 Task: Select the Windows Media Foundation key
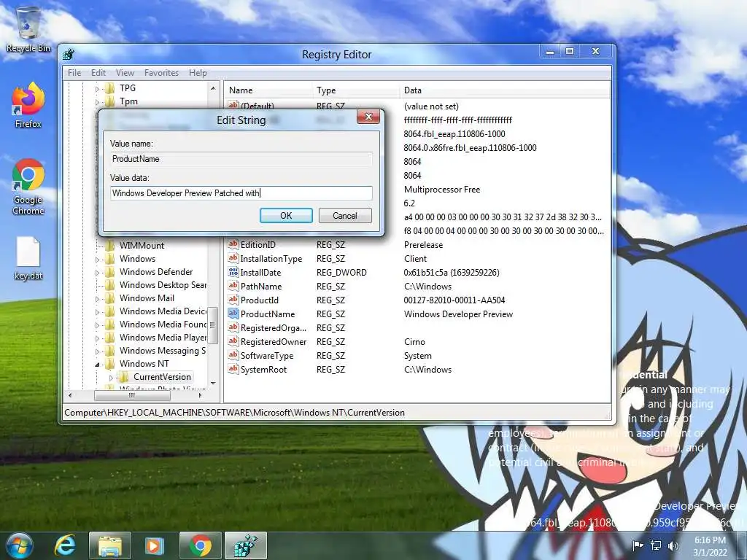(x=163, y=324)
